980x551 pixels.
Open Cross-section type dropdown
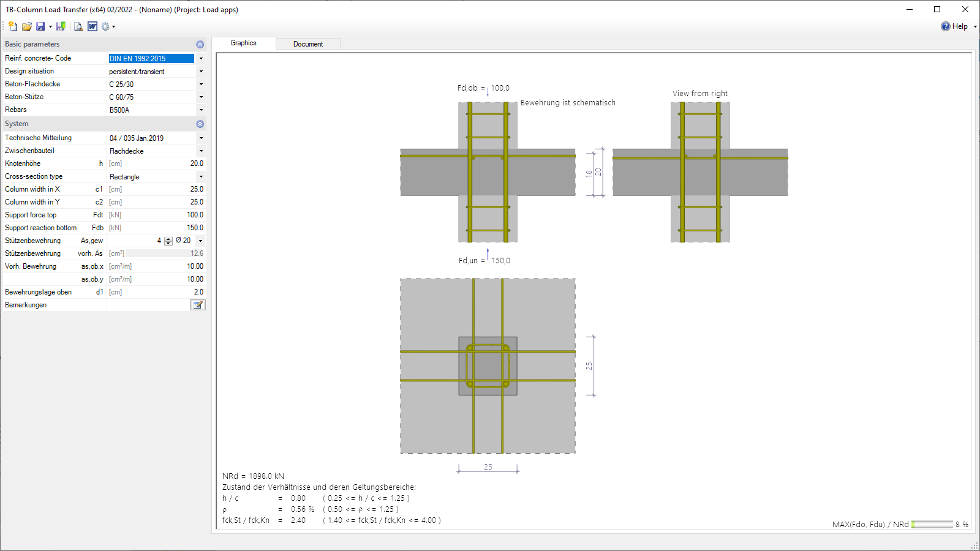pyautogui.click(x=201, y=176)
